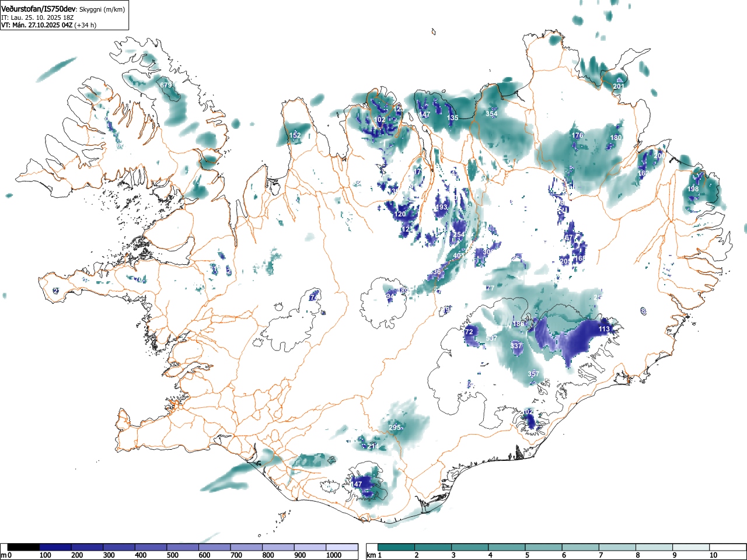Click the 135 value on the north coast
Image resolution: width=747 pixels, height=560 pixels.
[x=452, y=118]
